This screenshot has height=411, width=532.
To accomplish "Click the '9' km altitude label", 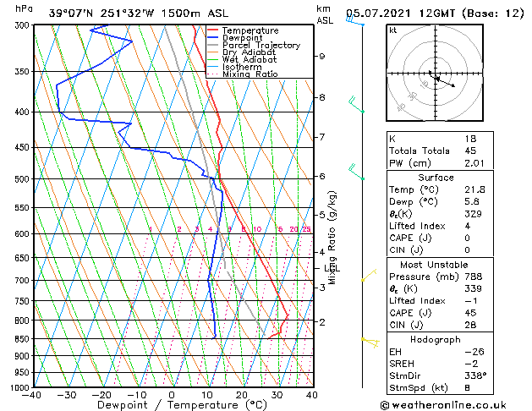I will coord(322,57).
